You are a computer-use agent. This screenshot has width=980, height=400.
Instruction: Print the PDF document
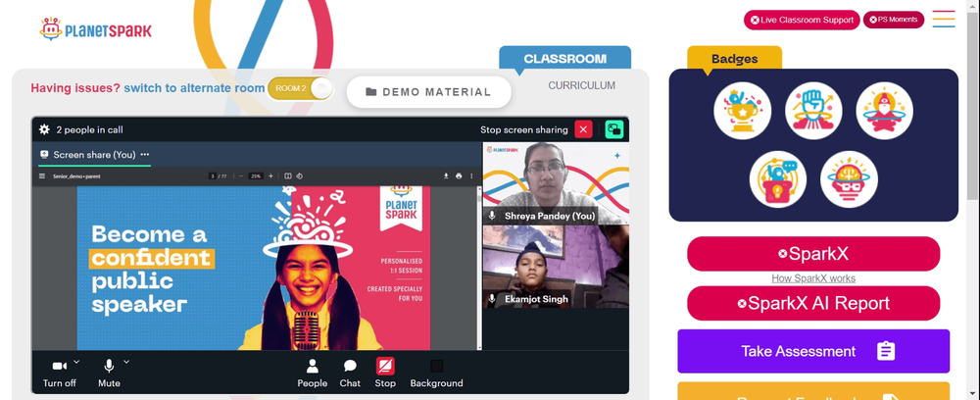[459, 176]
